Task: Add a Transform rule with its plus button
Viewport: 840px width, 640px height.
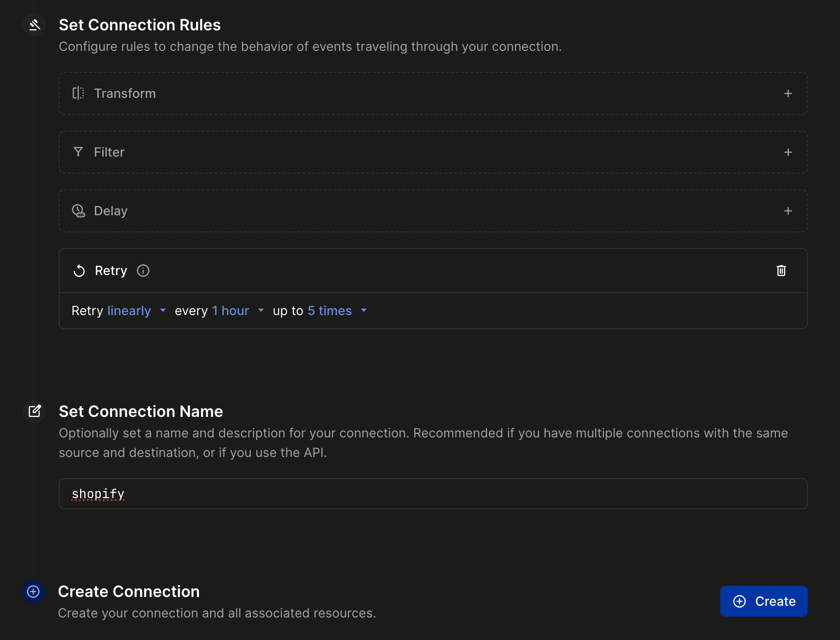Action: [x=788, y=93]
